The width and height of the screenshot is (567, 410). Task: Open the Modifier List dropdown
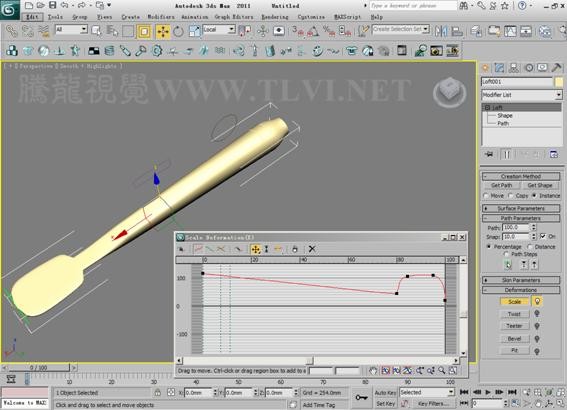(522, 95)
